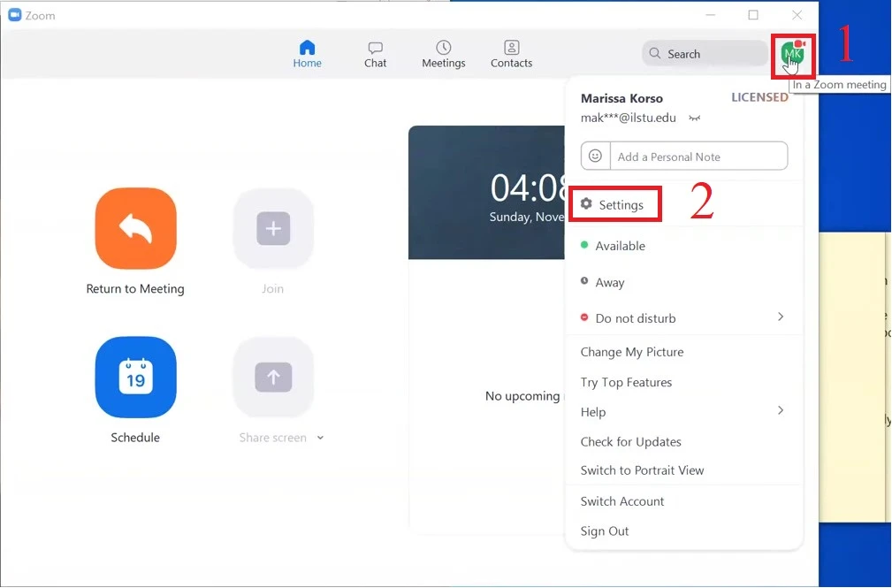The width and height of the screenshot is (892, 588).
Task: Set status to Away
Action: tap(609, 283)
